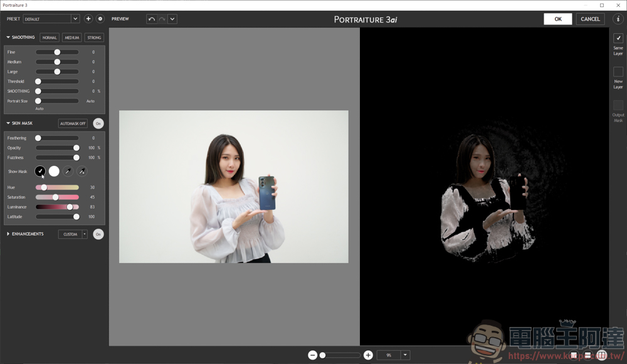The height and width of the screenshot is (364, 627).
Task: Undo the last adjustment
Action: pos(152,19)
